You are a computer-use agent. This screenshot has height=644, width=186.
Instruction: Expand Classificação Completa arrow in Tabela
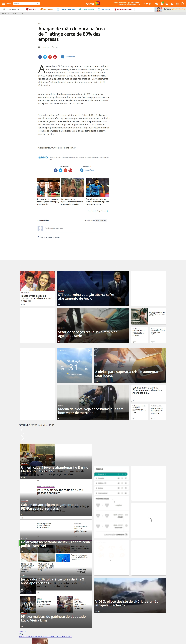(x=126, y=535)
